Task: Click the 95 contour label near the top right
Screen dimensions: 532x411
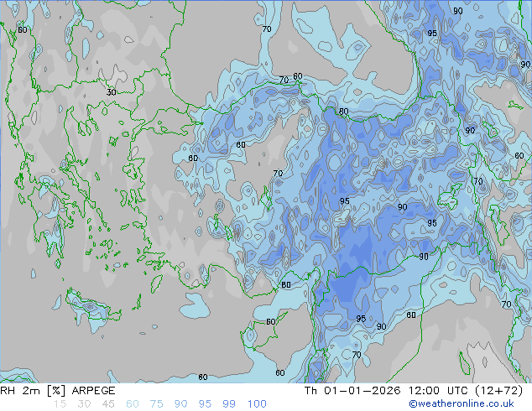Action: [432, 34]
